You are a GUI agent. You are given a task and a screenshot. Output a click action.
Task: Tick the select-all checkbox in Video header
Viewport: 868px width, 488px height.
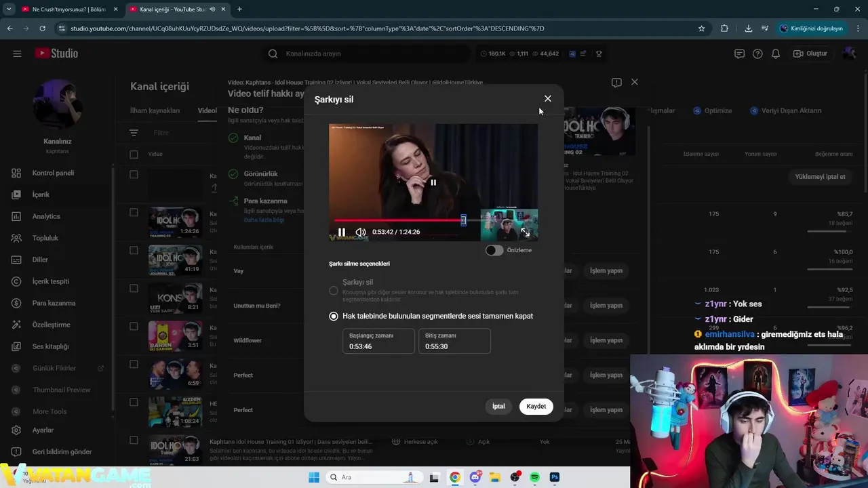134,154
